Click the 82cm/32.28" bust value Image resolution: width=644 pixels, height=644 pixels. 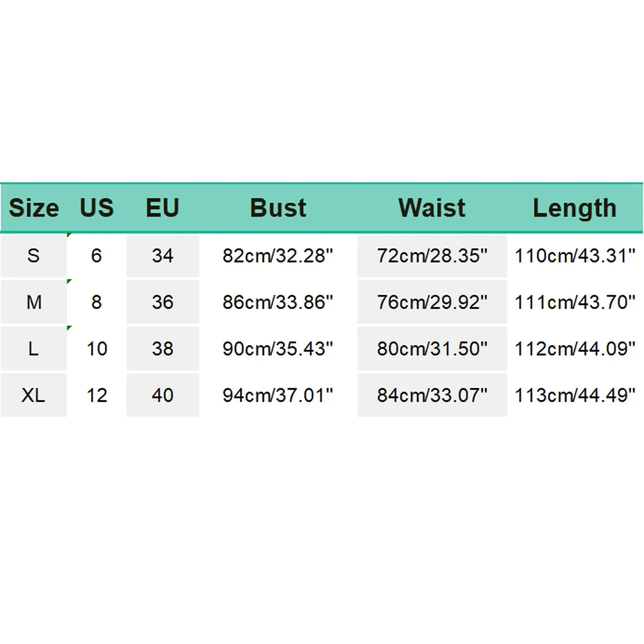click(x=278, y=256)
